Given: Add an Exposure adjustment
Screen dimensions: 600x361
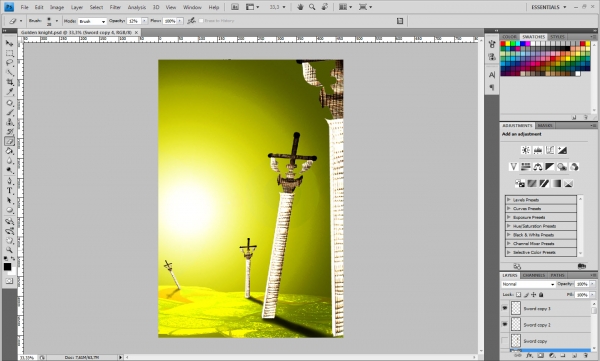Looking at the screenshot, I should tap(562, 150).
